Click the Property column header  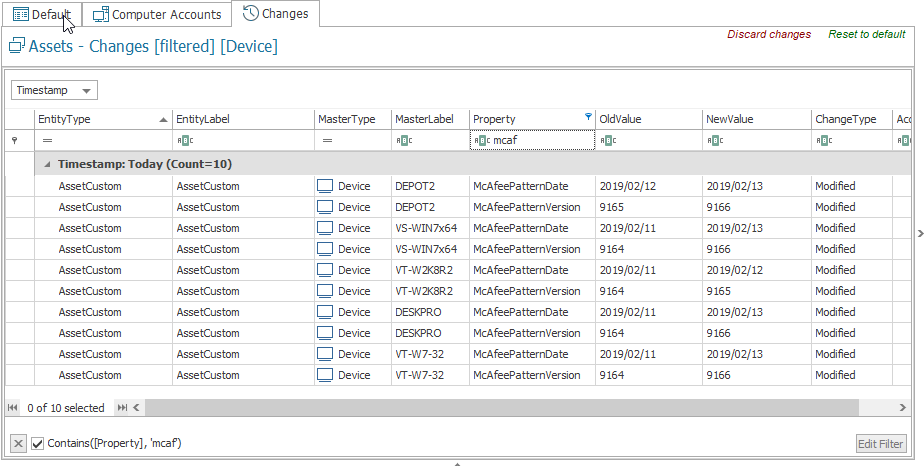[x=532, y=119]
